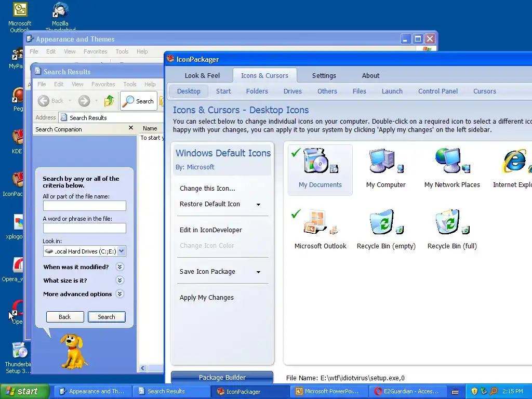
Task: Open the Forward button history dropdown arrow
Action: point(96,101)
